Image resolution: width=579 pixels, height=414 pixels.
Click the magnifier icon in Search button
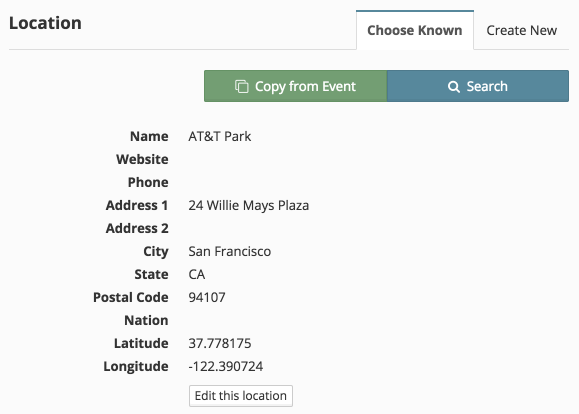[x=453, y=87]
